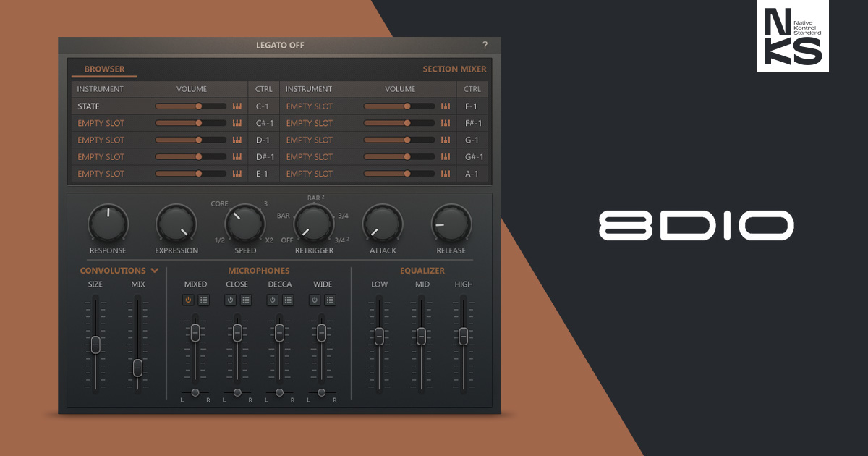The image size is (868, 456).
Task: Switch to the BROWSER tab
Action: click(104, 69)
